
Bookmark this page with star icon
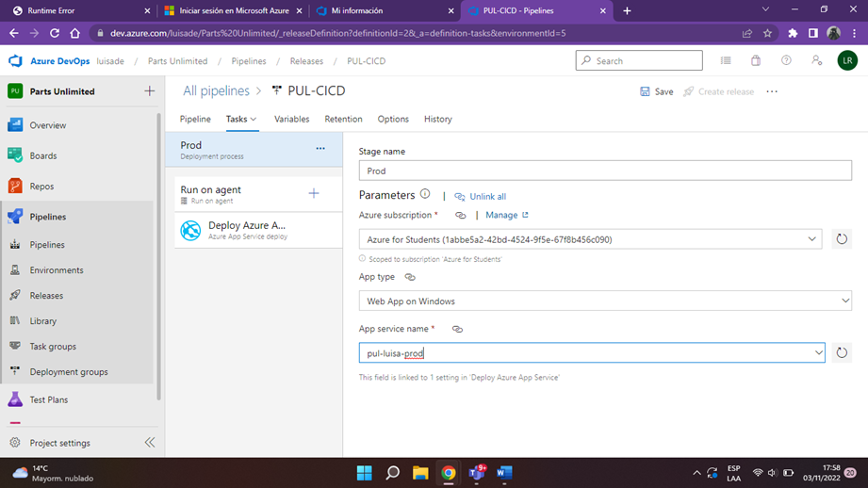click(767, 33)
